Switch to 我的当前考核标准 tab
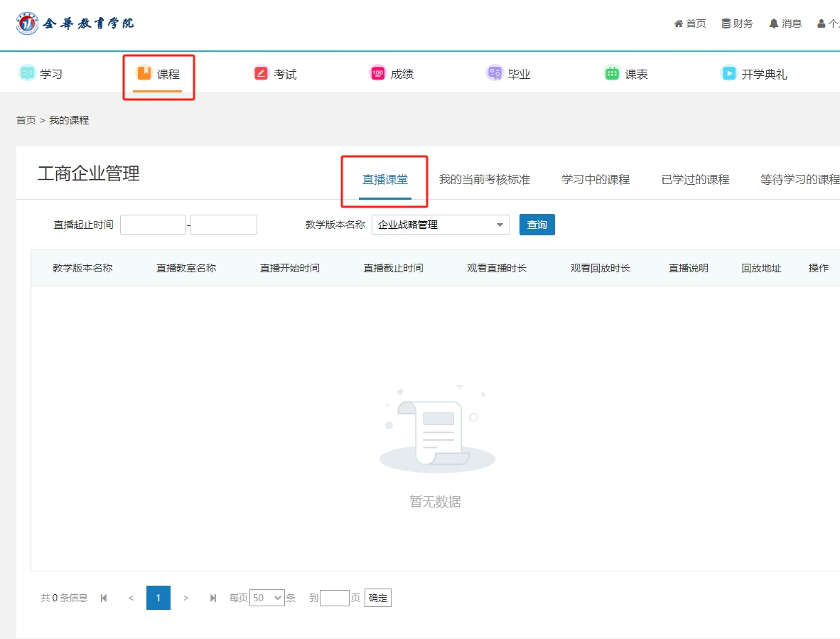 pos(484,179)
